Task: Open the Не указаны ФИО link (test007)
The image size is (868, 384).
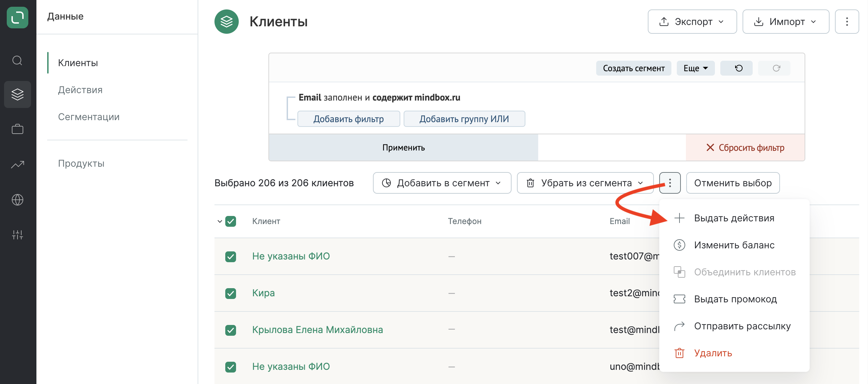Action: point(291,256)
